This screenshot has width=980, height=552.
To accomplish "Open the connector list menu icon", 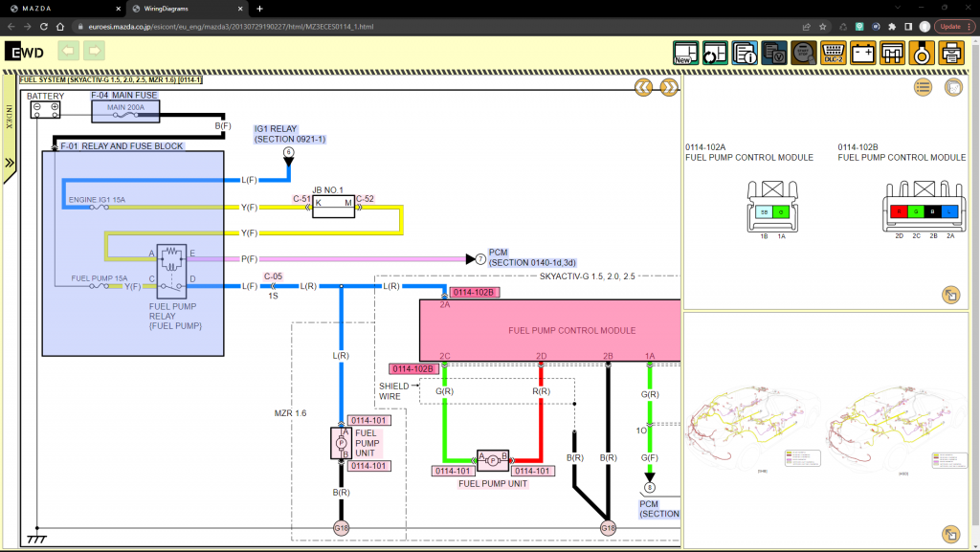I will coord(923,87).
